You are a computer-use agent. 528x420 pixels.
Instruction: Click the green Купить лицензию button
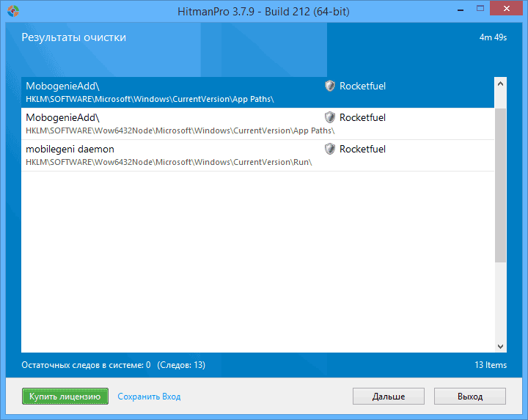(x=65, y=396)
